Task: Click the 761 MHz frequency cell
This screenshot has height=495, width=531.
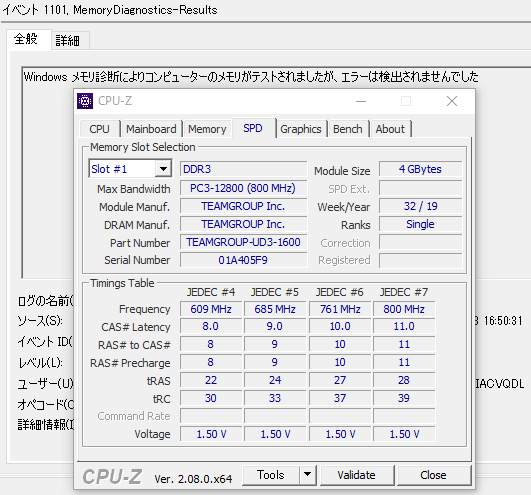Action: (340, 309)
